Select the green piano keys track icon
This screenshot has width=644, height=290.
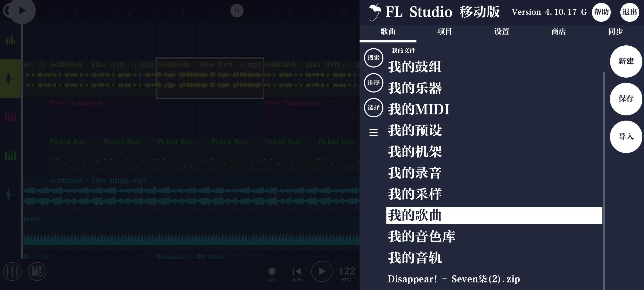tap(10, 156)
